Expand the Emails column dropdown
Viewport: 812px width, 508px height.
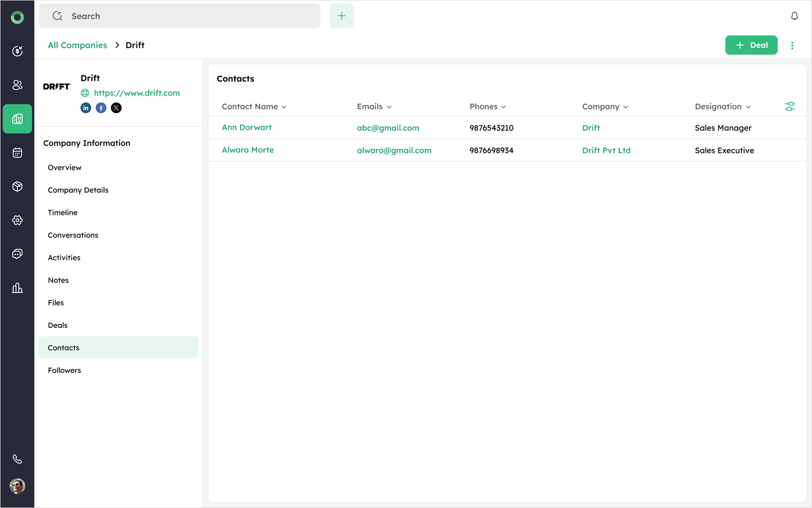click(x=389, y=107)
